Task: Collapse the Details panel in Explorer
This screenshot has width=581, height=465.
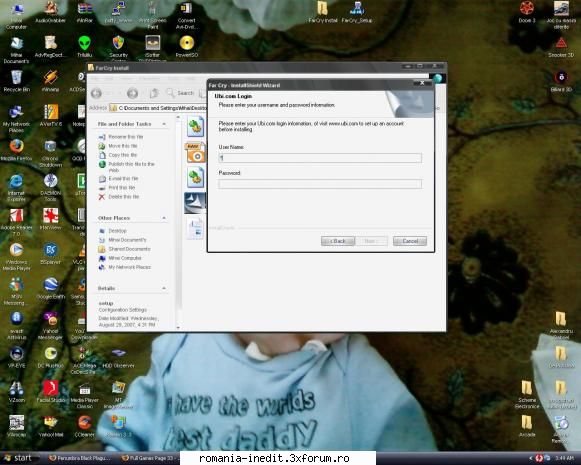Action: (x=164, y=288)
